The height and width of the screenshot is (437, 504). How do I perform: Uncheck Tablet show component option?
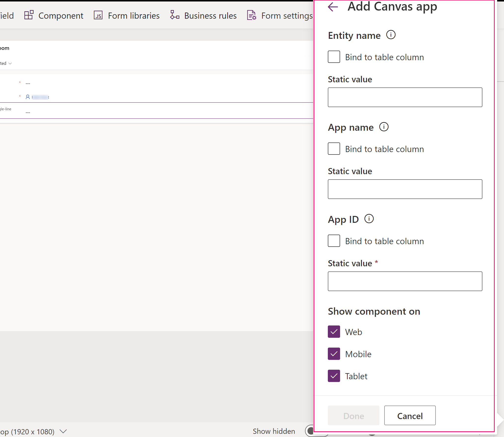point(334,376)
